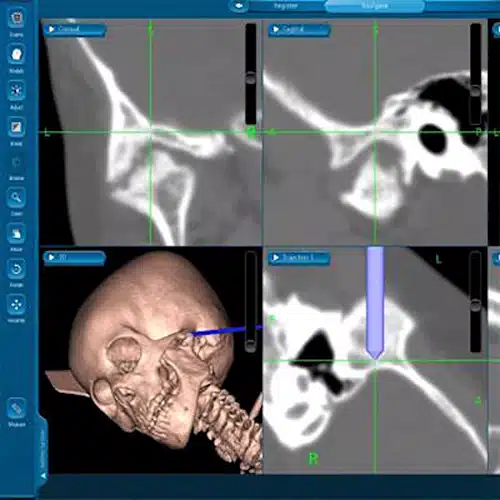Expand the 3D view dropdown
The image size is (500, 500).
click(x=74, y=257)
